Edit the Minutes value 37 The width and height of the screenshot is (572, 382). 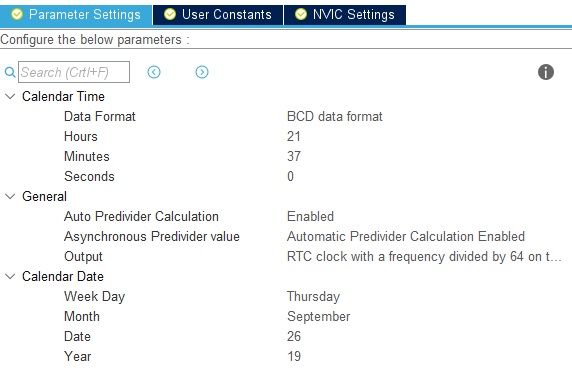click(x=294, y=157)
